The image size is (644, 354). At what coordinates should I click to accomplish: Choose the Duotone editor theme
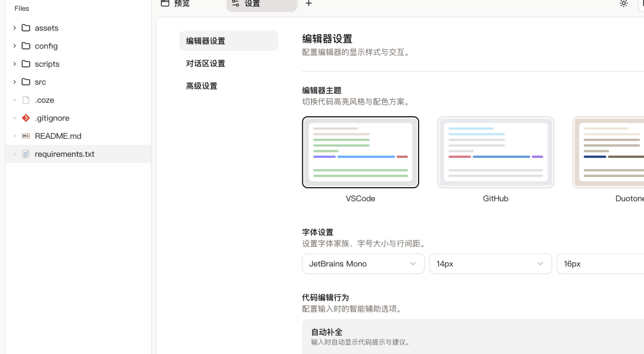coord(609,153)
